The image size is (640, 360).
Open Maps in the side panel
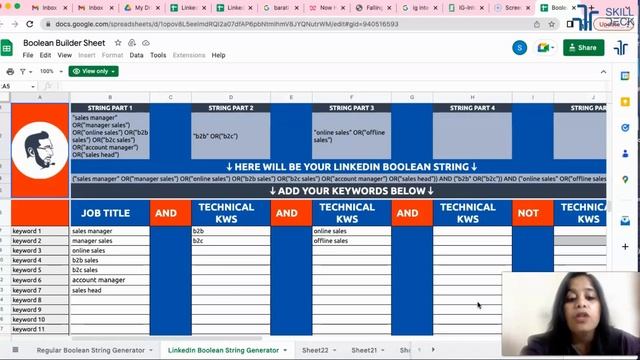(625, 180)
